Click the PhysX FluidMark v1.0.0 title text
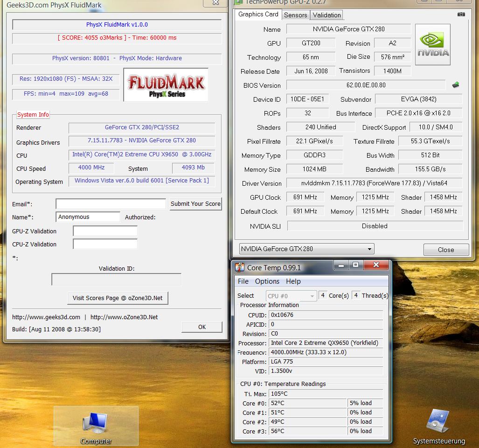Viewport: 479px width, 448px height. pos(117,24)
